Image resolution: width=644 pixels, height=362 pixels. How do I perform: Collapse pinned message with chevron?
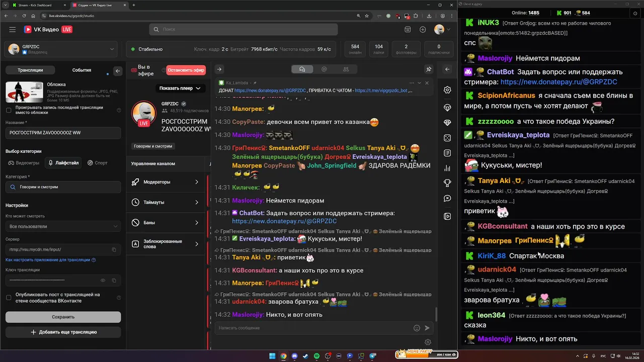[419, 83]
